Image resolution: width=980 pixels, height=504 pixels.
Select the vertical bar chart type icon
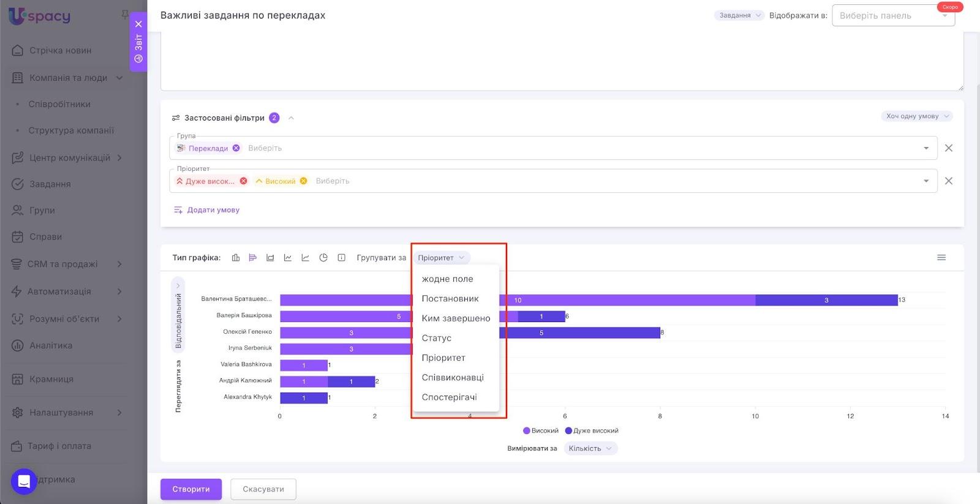coord(236,258)
